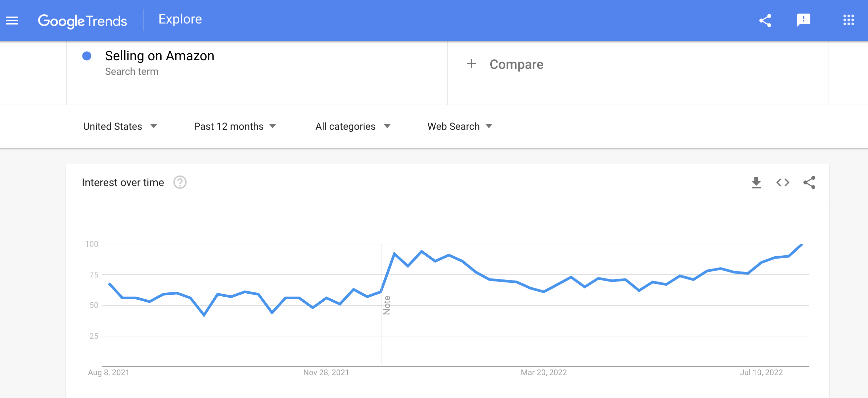Viewport: 868px width, 398px height.
Task: Expand the United States region dropdown
Action: click(x=120, y=126)
